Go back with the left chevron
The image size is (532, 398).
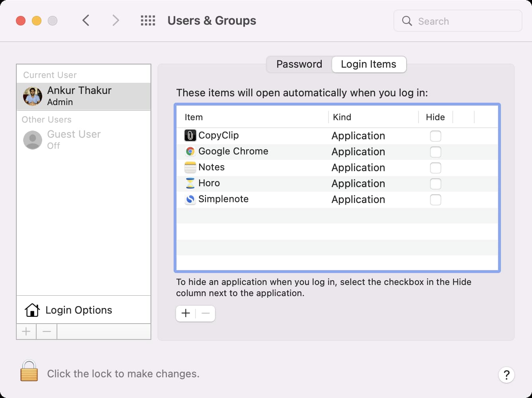pyautogui.click(x=86, y=20)
